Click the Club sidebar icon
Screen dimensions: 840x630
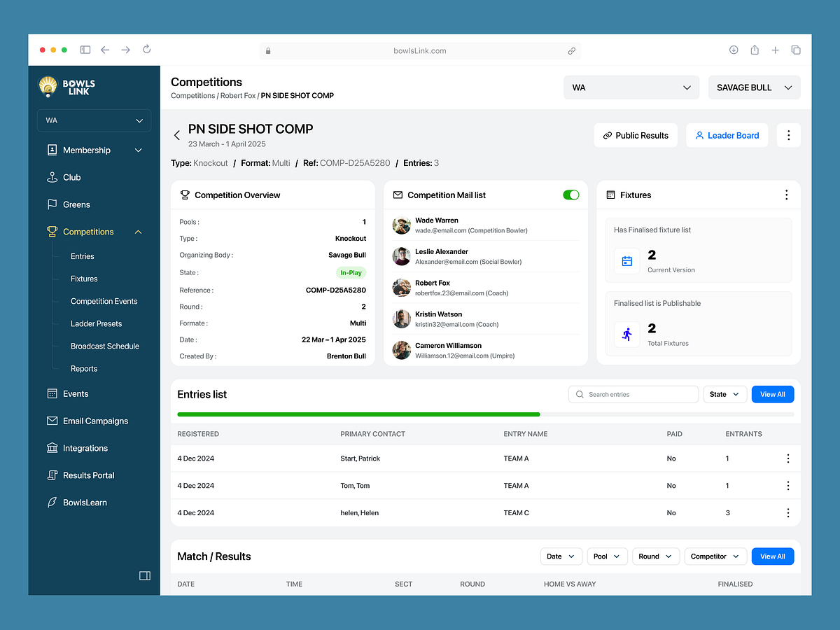[52, 177]
